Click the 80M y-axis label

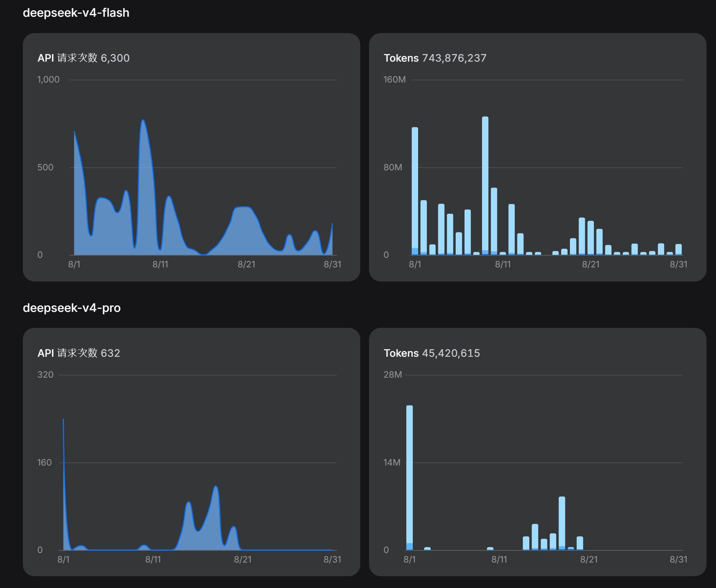(393, 167)
